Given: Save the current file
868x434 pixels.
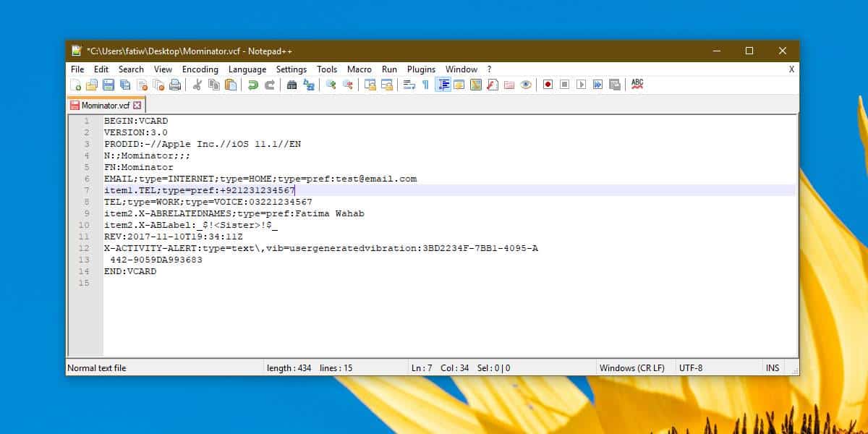Looking at the screenshot, I should pyautogui.click(x=109, y=85).
